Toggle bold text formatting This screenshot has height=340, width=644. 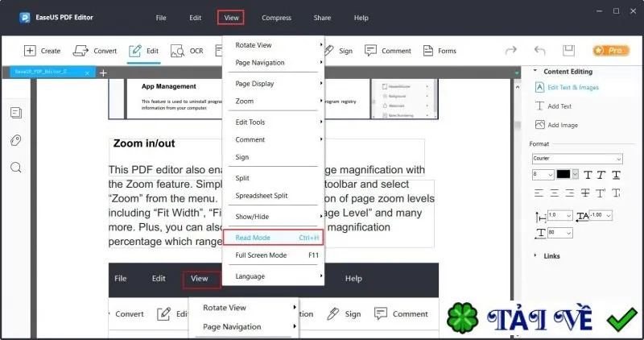click(x=588, y=175)
